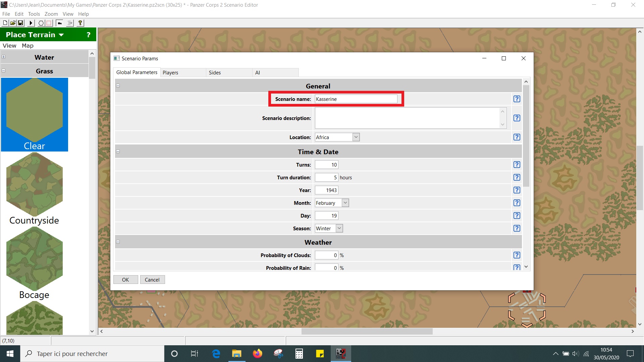This screenshot has height=362, width=644.
Task: Open help for Scenario name field
Action: pyautogui.click(x=517, y=99)
